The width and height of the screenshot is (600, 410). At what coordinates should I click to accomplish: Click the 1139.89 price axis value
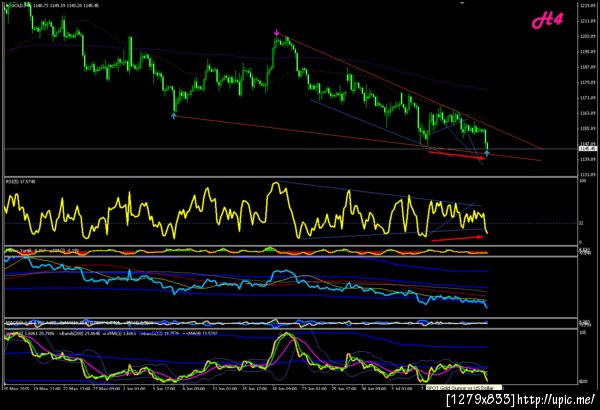(x=587, y=159)
